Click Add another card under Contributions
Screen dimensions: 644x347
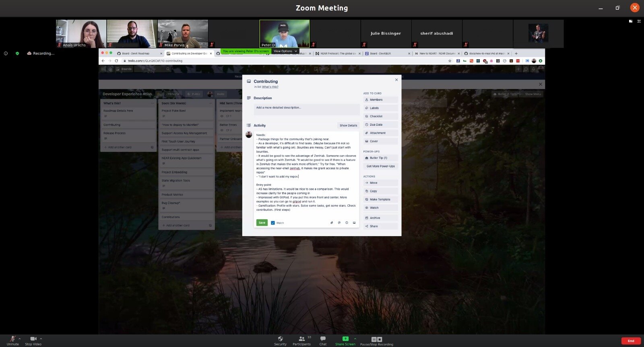178,225
